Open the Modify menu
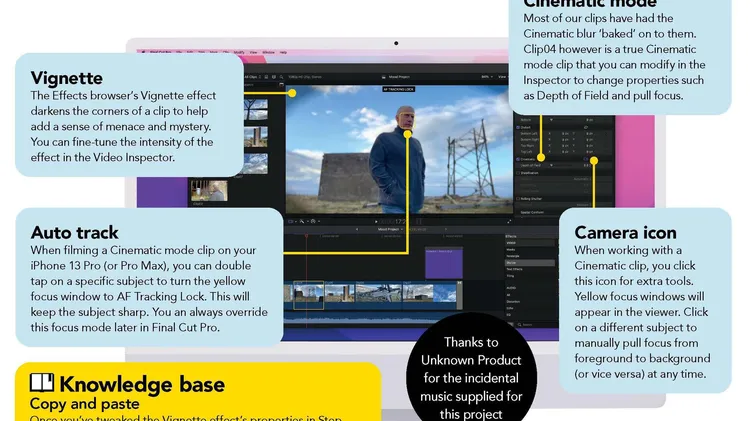This screenshot has width=750, height=421. click(x=239, y=52)
